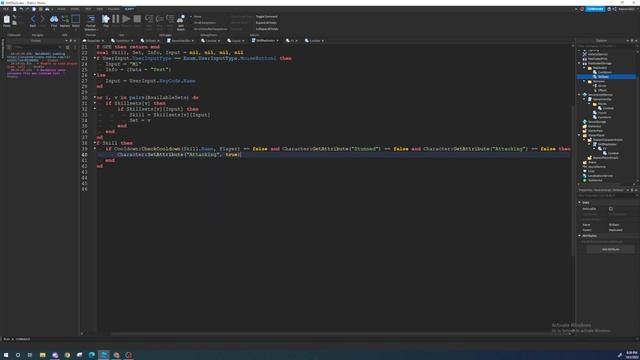640x360 pixels.
Task: Click the Add Attribute button
Action: (611, 249)
